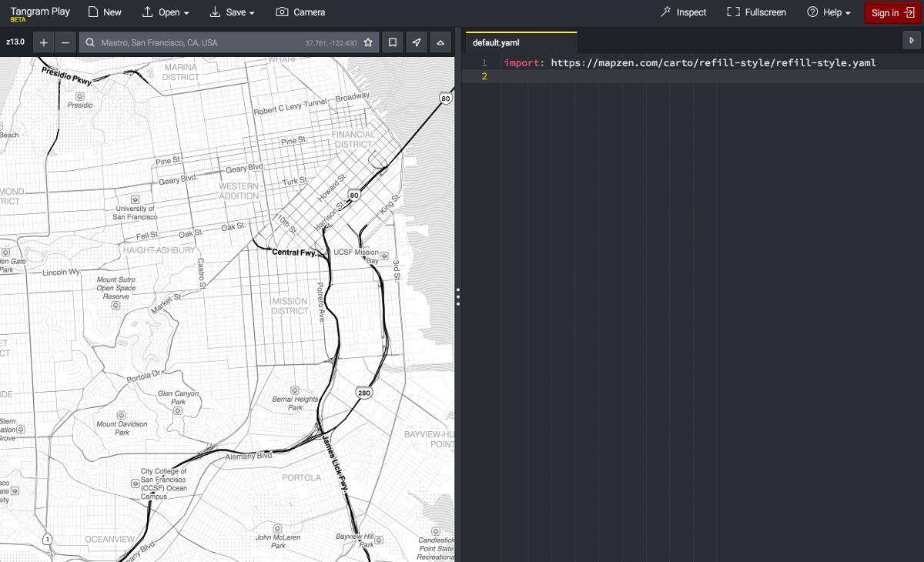This screenshot has height=562, width=924.
Task: Click the James Lick Fwy. label
Action: coord(336,462)
